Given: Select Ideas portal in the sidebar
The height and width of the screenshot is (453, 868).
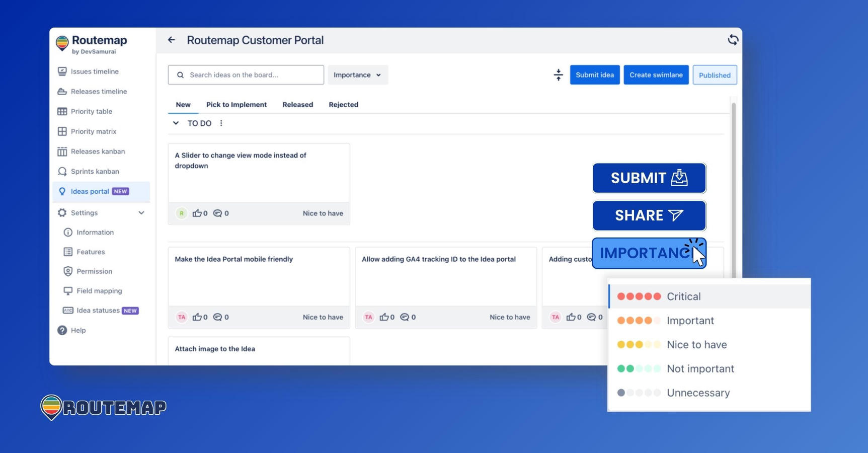Looking at the screenshot, I should tap(101, 191).
